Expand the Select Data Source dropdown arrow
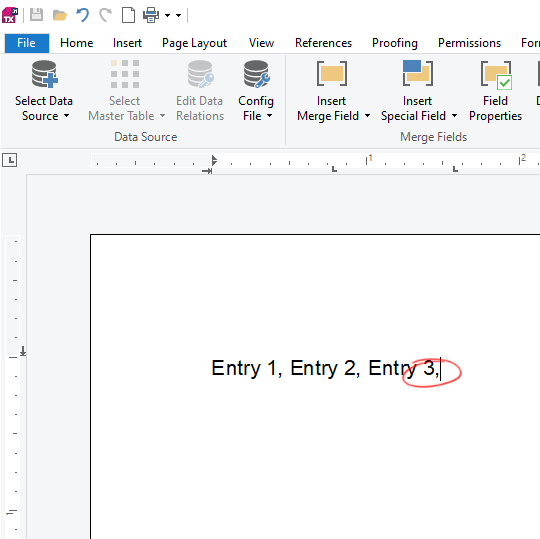The width and height of the screenshot is (540, 539). click(x=66, y=116)
